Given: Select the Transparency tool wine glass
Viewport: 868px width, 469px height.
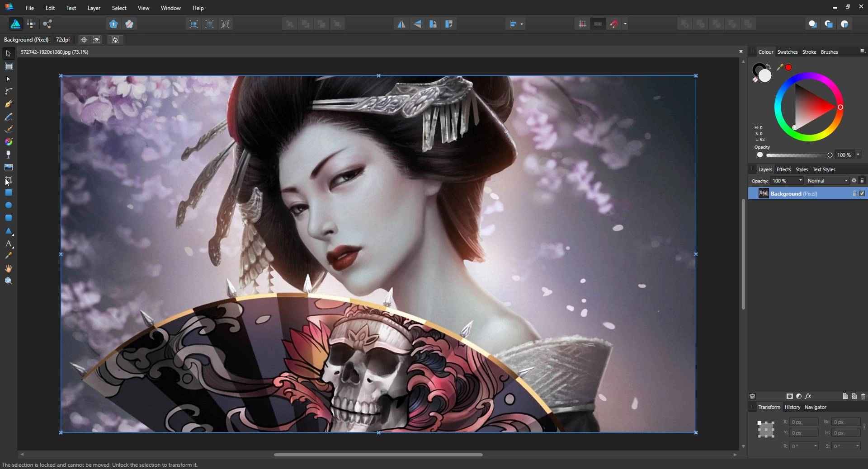Looking at the screenshot, I should click(9, 155).
